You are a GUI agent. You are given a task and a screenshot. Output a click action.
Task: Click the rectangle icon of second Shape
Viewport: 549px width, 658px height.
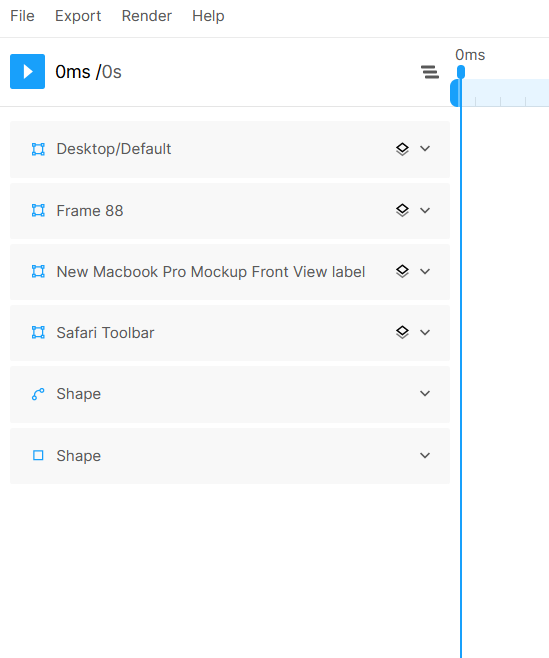pyautogui.click(x=38, y=455)
